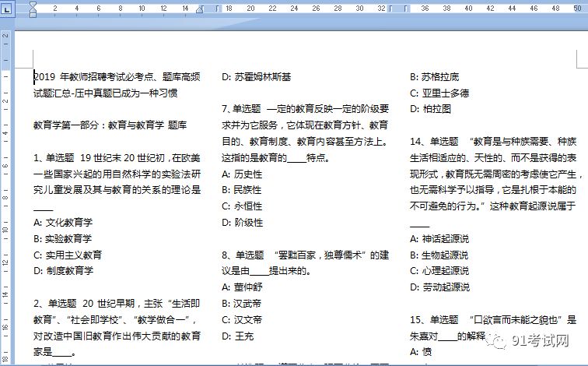Click option 'B: 苏格拉底'
This screenshot has height=366, width=588.
pos(434,77)
